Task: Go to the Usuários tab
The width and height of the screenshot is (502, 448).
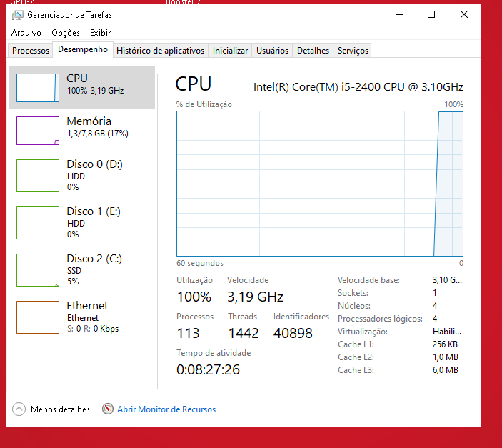Action: 272,51
